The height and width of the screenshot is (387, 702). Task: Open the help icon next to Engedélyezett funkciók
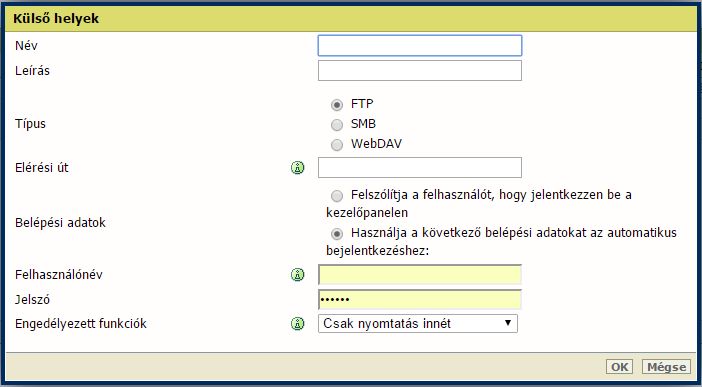pyautogui.click(x=297, y=323)
